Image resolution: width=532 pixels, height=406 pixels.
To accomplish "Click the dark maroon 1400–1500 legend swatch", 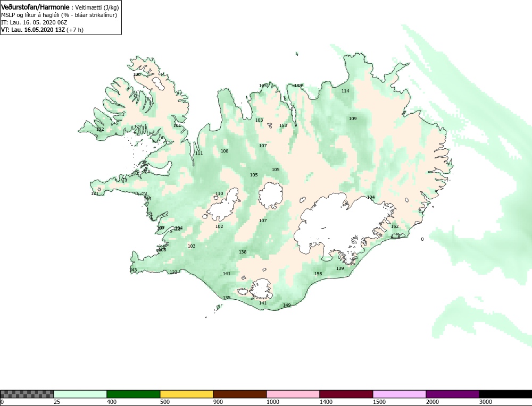I will click(346, 394).
